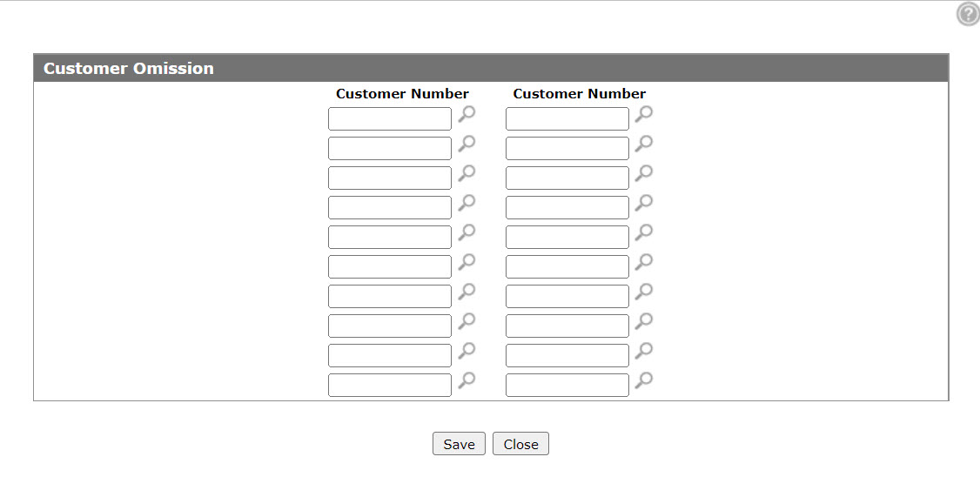980x477 pixels.
Task: Focus the first right Customer Number field
Action: [x=567, y=118]
